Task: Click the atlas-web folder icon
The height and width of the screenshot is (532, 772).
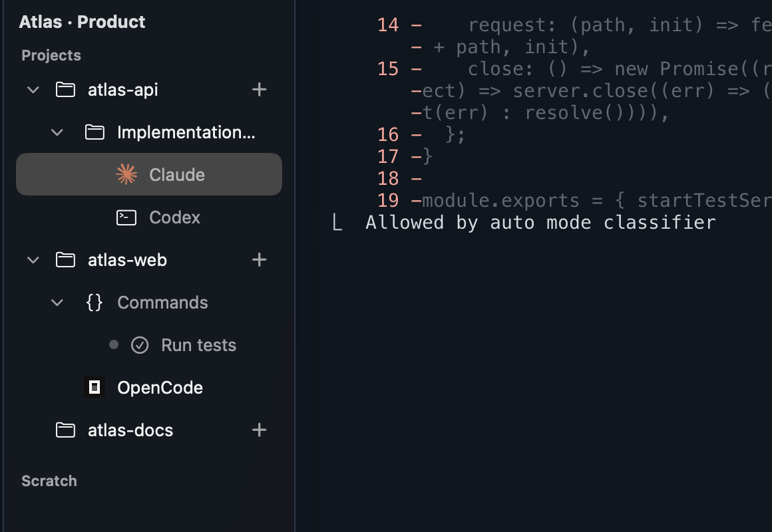Action: (x=65, y=260)
